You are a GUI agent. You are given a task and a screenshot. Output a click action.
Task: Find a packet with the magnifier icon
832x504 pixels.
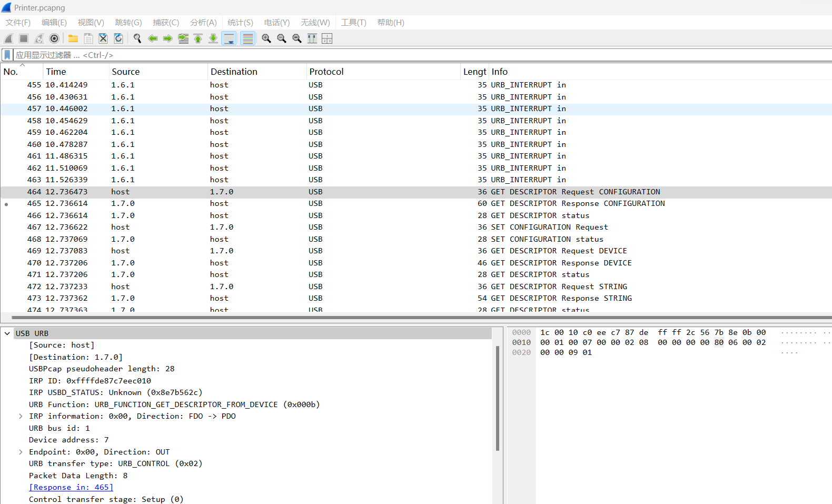(x=137, y=38)
